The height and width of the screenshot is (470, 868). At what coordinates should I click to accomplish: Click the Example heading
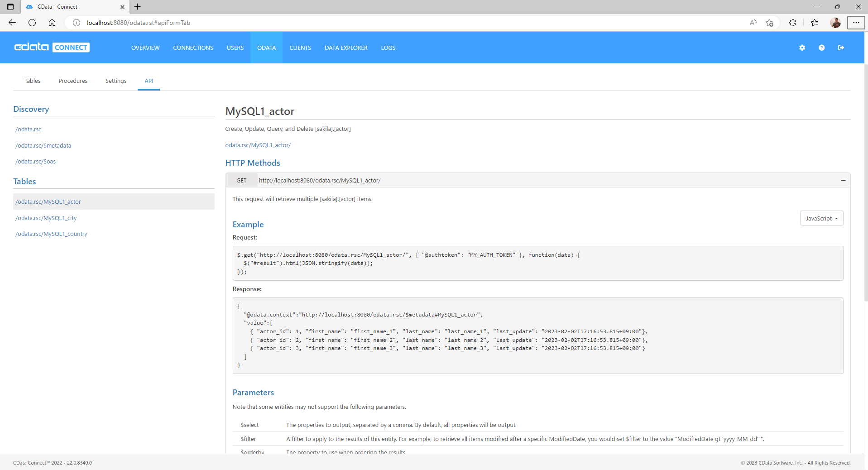248,225
